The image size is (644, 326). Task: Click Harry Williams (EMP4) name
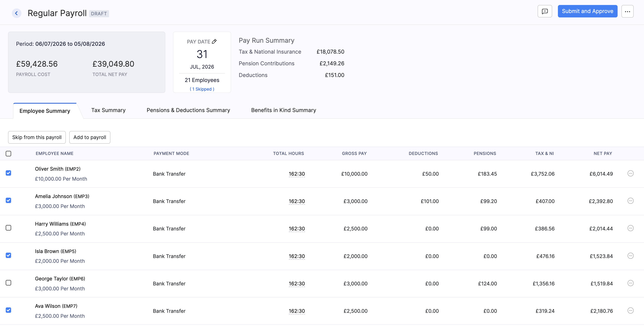[60, 224]
